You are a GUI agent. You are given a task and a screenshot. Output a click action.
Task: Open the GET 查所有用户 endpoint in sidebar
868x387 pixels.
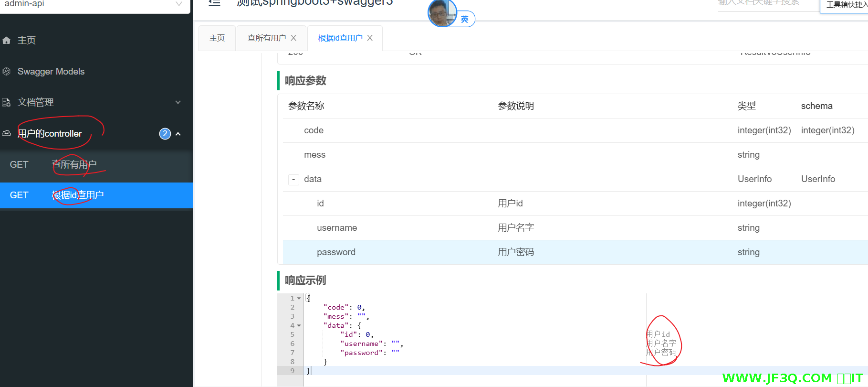pyautogui.click(x=74, y=165)
